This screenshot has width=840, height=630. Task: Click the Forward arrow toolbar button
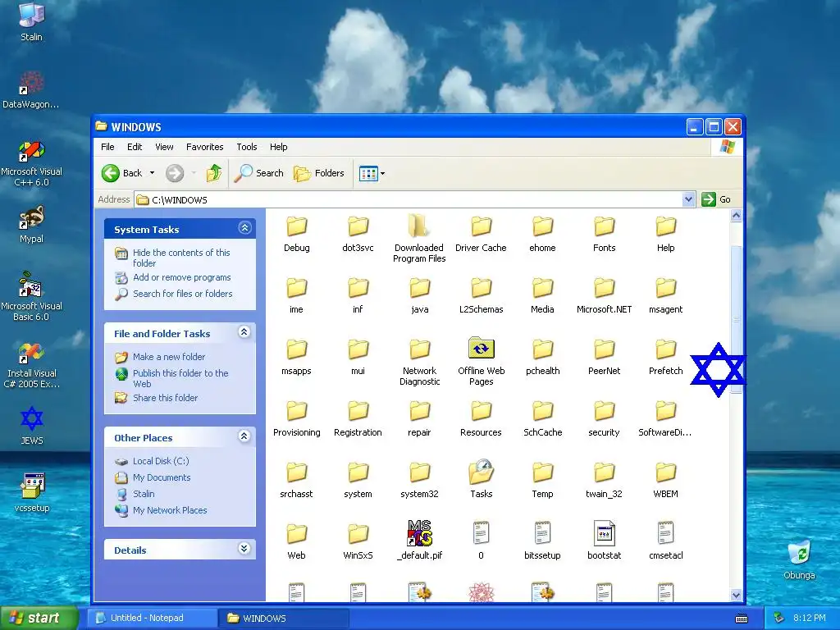point(175,173)
